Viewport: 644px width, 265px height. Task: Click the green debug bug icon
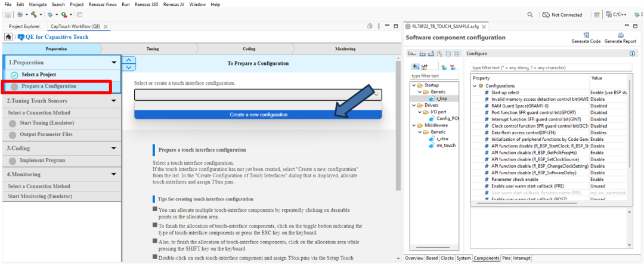click(x=50, y=14)
